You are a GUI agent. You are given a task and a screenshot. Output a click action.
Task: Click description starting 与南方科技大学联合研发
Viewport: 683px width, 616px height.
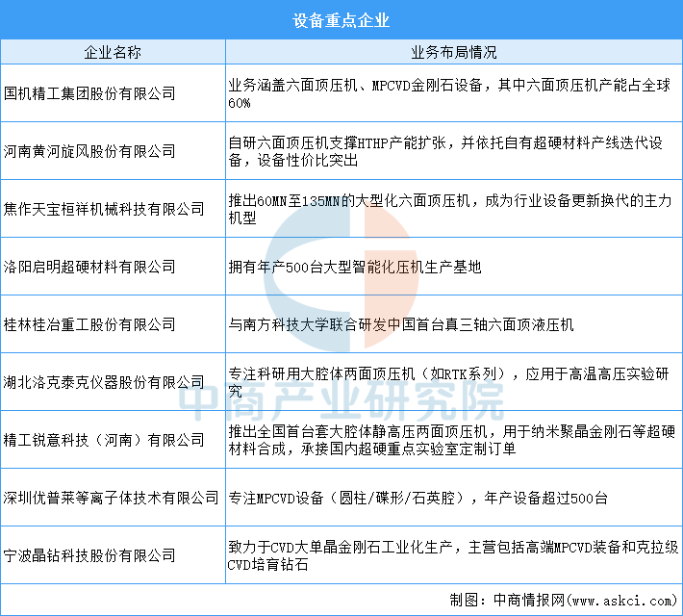[401, 324]
